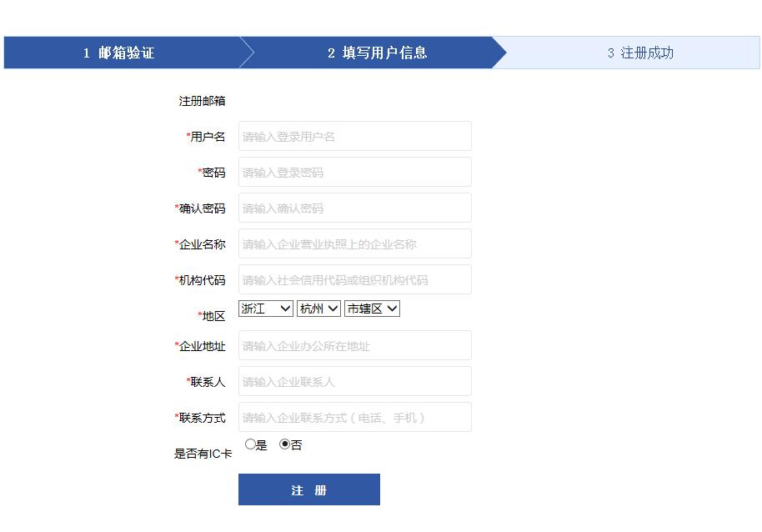The height and width of the screenshot is (532, 762).
Task: Click the 企业名称 text field
Action: 354,243
